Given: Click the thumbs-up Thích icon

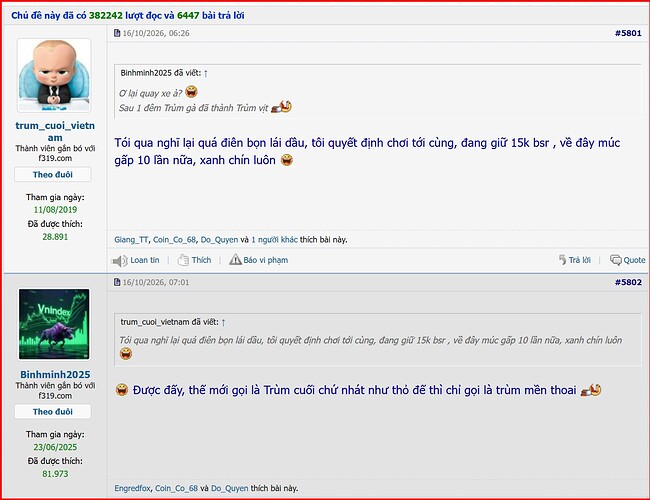Looking at the screenshot, I should pos(183,260).
